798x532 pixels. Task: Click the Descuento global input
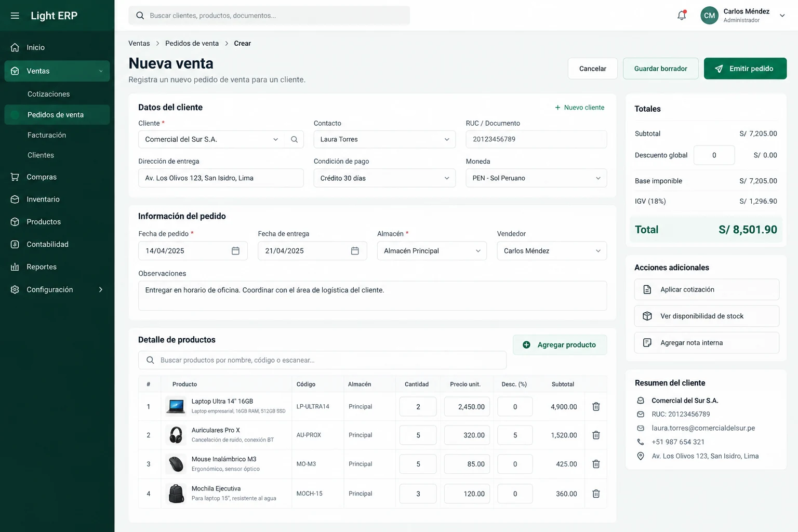[x=714, y=155]
